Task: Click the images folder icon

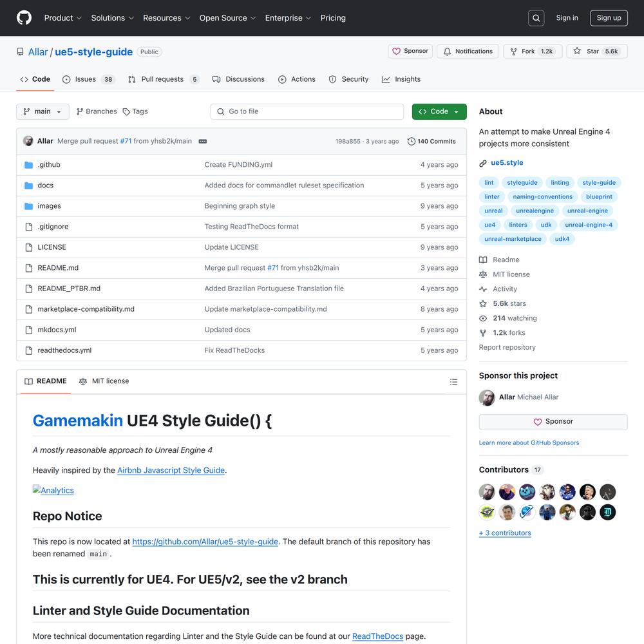Action: click(28, 206)
